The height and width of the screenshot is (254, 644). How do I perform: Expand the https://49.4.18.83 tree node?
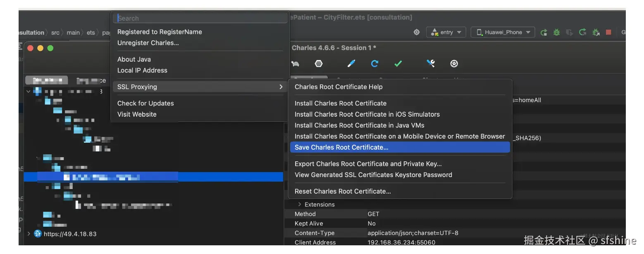coord(29,234)
